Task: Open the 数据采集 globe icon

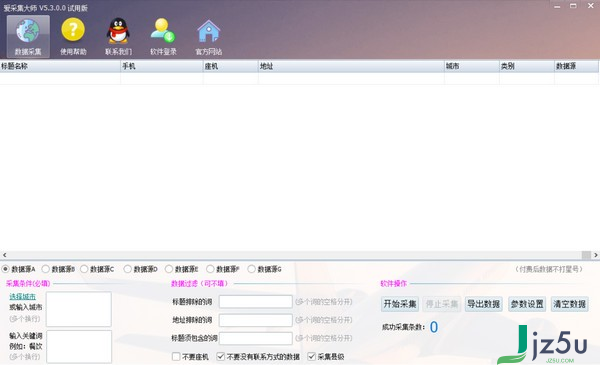Action: tap(28, 36)
